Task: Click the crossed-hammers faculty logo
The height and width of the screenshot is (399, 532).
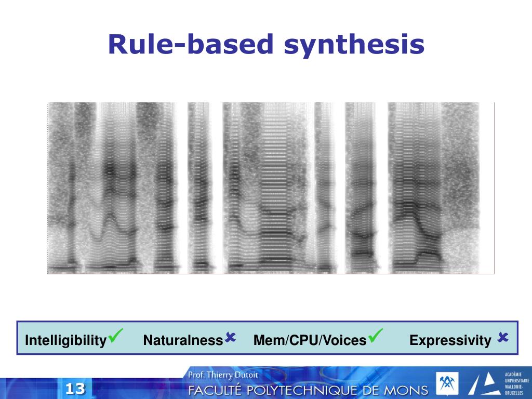Action: coord(447,383)
